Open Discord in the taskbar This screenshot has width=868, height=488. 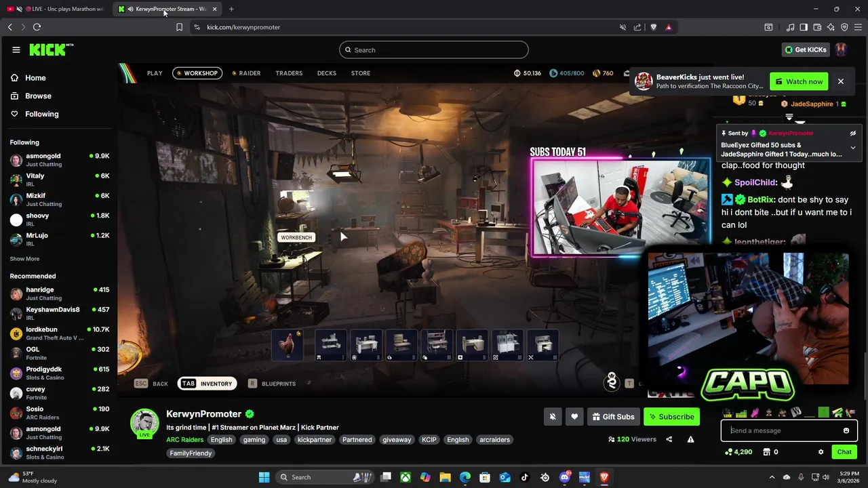[564, 477]
